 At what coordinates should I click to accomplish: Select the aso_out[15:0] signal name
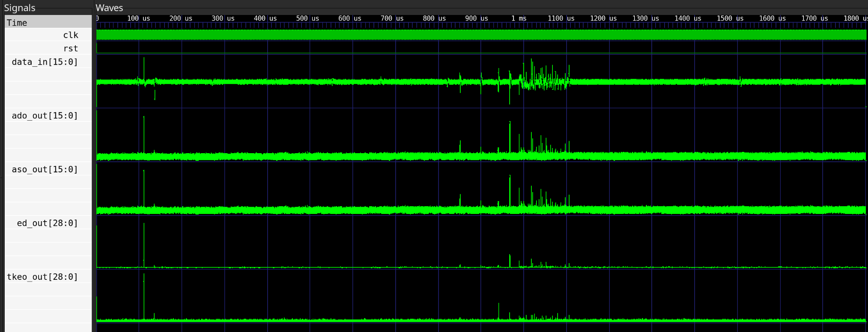coord(45,169)
